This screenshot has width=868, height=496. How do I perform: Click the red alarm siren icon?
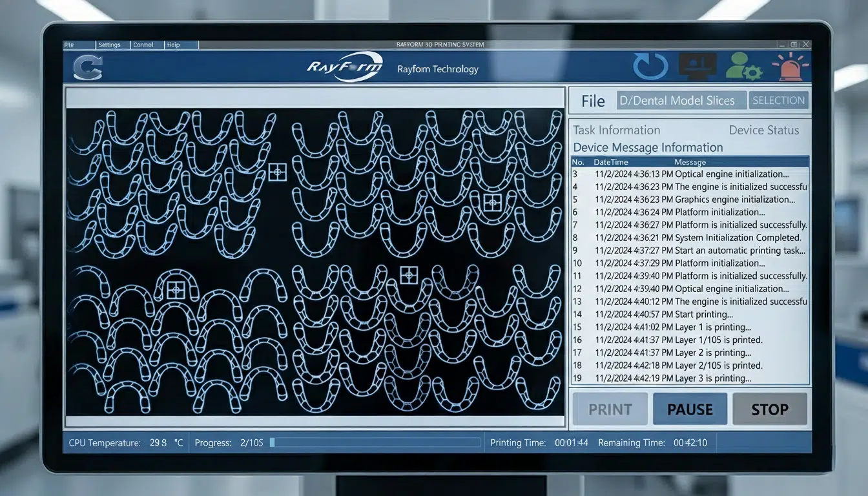(790, 67)
